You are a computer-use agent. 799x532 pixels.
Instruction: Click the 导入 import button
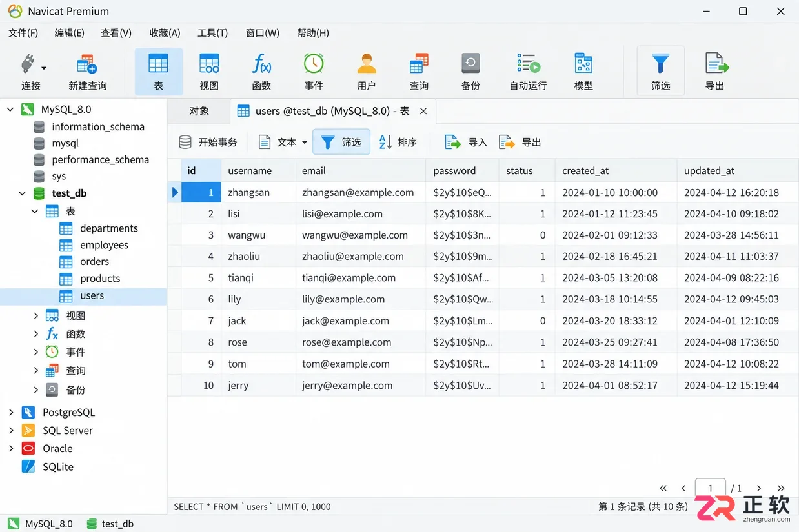[466, 142]
